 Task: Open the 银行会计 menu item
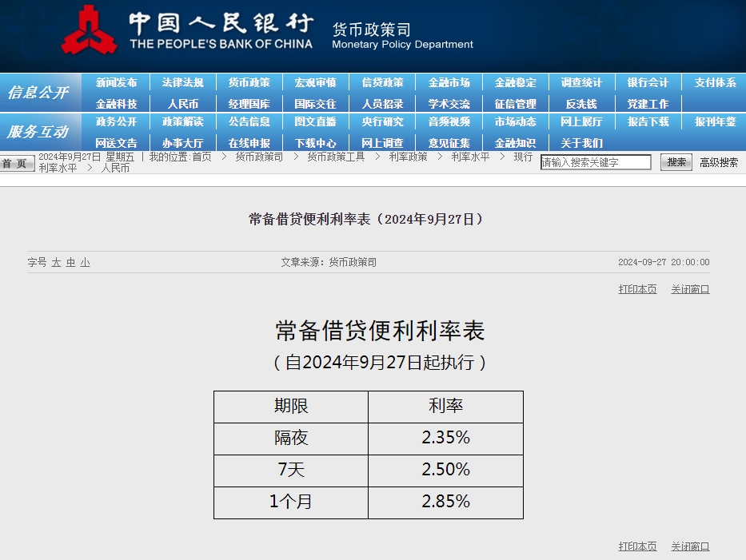(x=648, y=83)
